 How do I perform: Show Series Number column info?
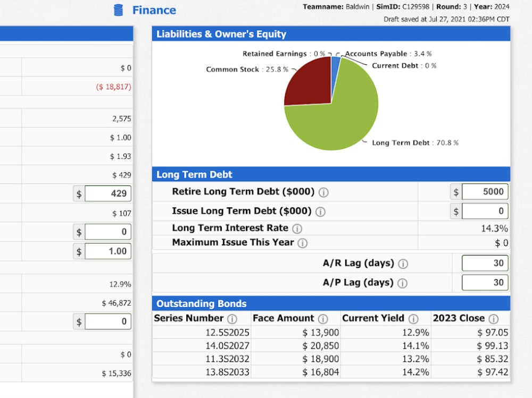point(232,319)
